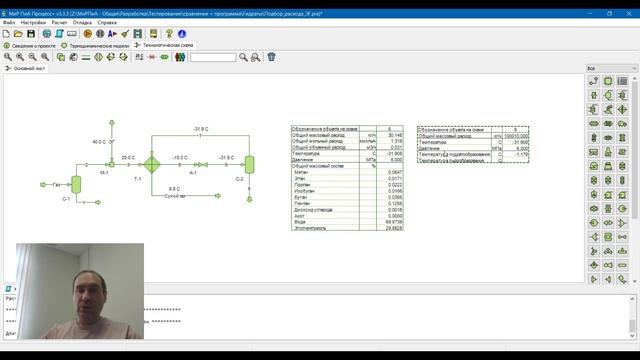
Task: Click the people group toolbar icon
Action: [x=180, y=57]
